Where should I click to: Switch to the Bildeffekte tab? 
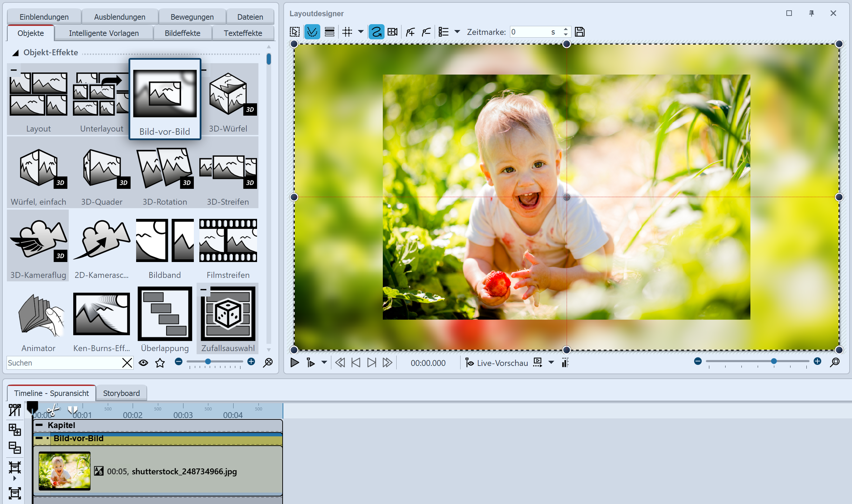pos(182,33)
